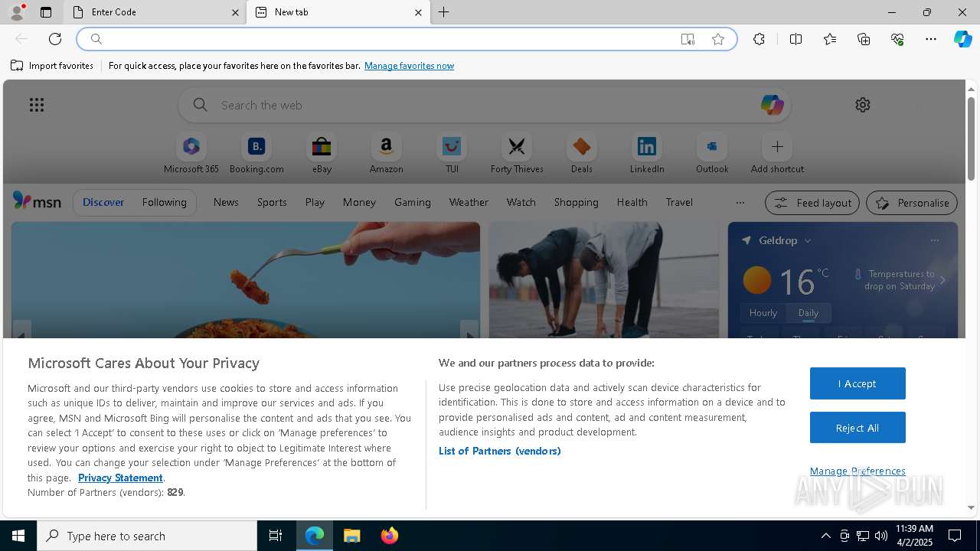Open the Windows Start menu
980x551 pixels.
pos(18,536)
